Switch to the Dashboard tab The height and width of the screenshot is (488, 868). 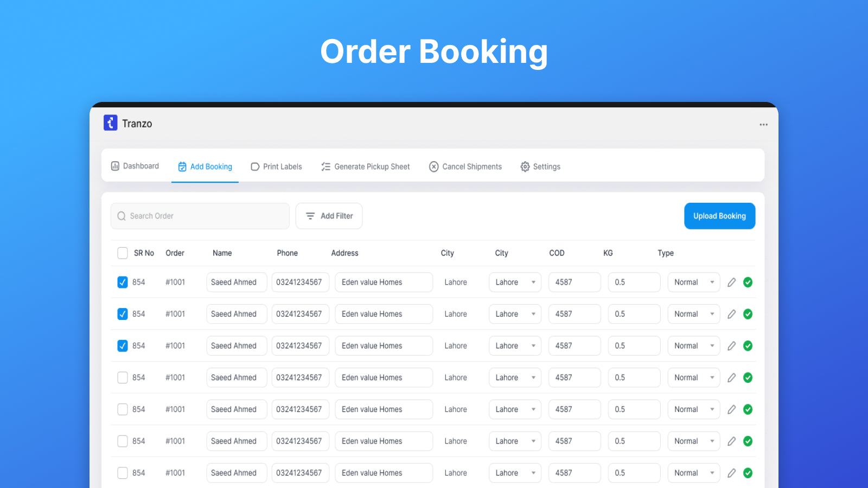(x=135, y=166)
